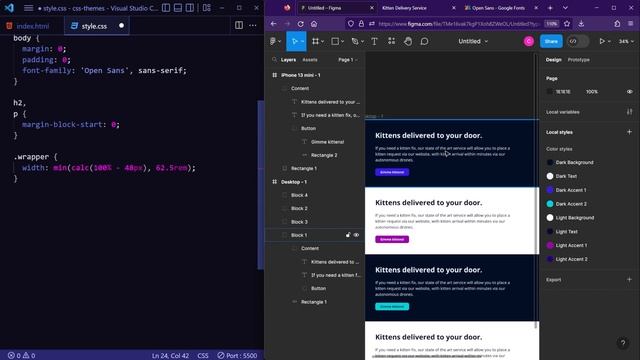Add an export setting with plus
The height and width of the screenshot is (360, 640).
629,280
